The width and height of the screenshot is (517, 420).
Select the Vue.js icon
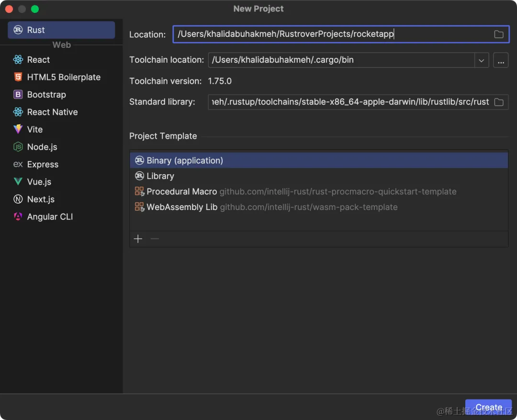tap(18, 181)
